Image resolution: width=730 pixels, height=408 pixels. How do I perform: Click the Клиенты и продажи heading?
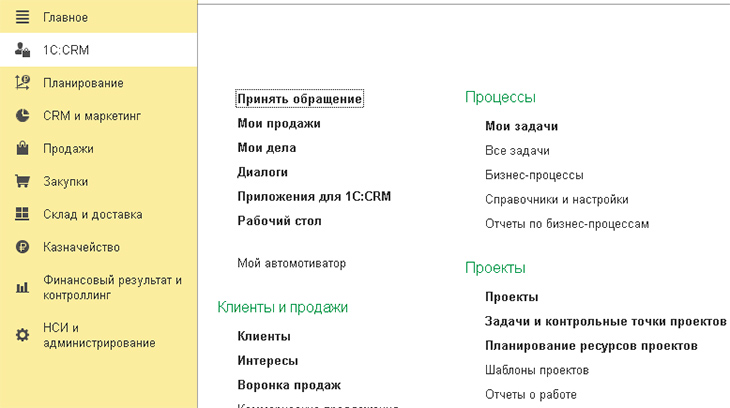click(x=283, y=307)
